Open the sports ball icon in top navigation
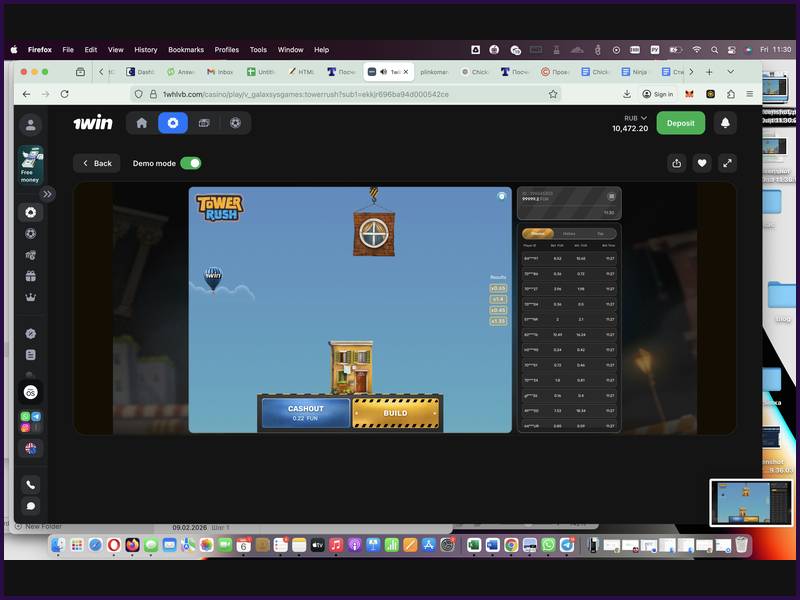 236,123
